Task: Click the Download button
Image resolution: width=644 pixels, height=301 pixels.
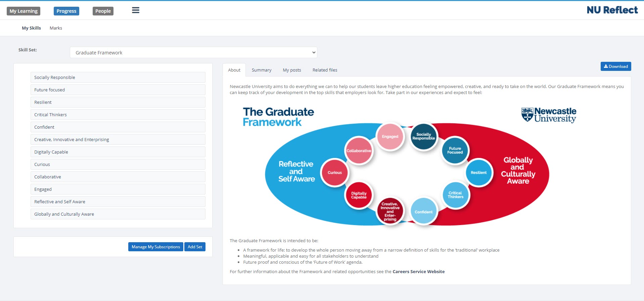Action: point(616,66)
